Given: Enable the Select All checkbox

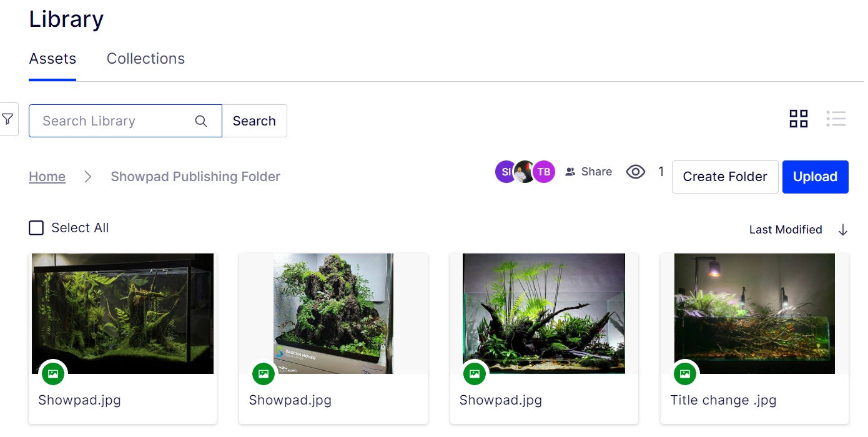Looking at the screenshot, I should pos(36,227).
